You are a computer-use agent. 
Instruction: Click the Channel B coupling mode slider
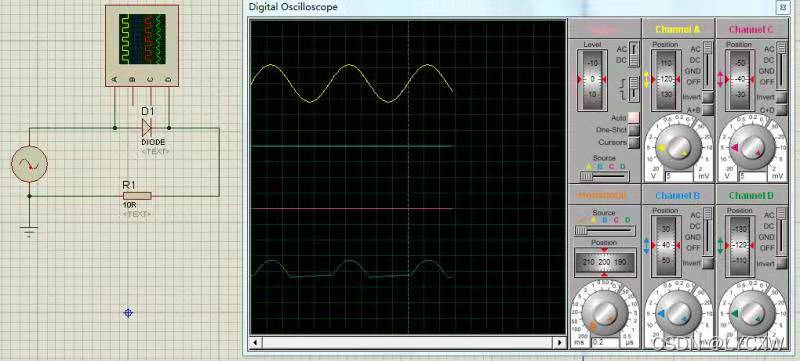(707, 232)
